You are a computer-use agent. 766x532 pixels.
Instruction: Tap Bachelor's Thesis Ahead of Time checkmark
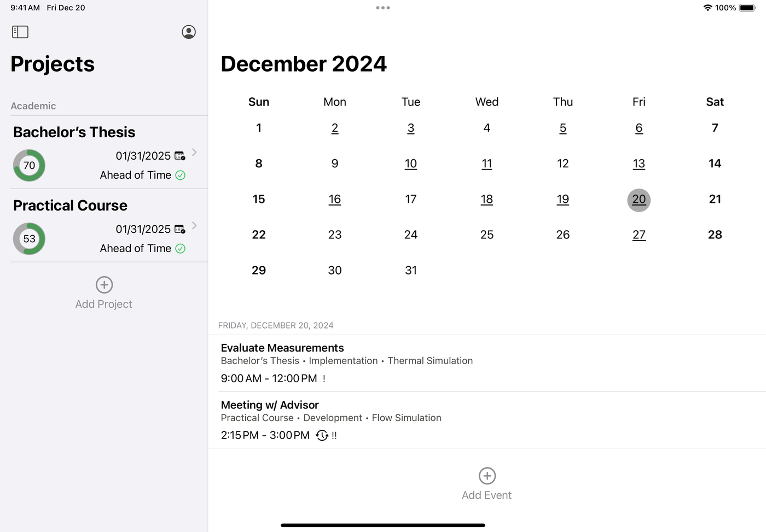coord(180,176)
